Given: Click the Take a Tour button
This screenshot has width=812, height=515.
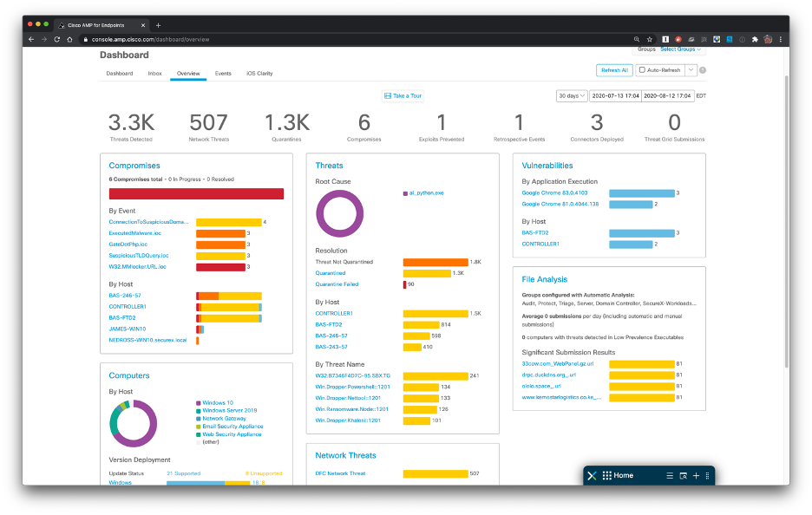Looking at the screenshot, I should 403,95.
